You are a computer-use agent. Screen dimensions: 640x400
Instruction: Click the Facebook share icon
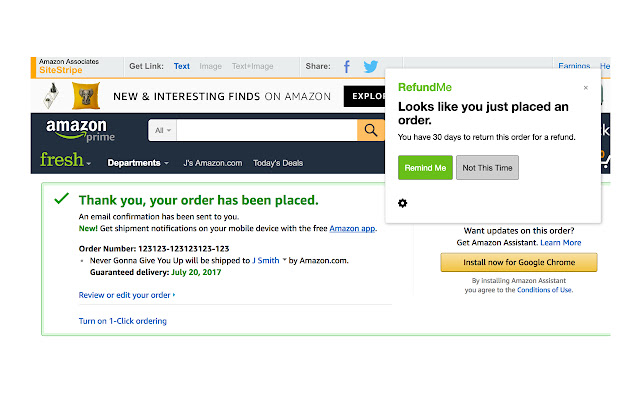(347, 67)
